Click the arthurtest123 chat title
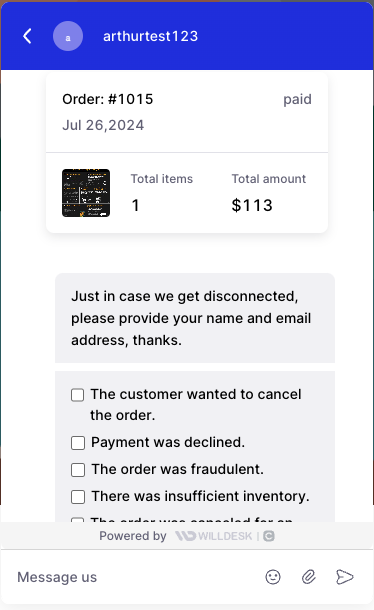This screenshot has height=610, width=374. (x=151, y=36)
